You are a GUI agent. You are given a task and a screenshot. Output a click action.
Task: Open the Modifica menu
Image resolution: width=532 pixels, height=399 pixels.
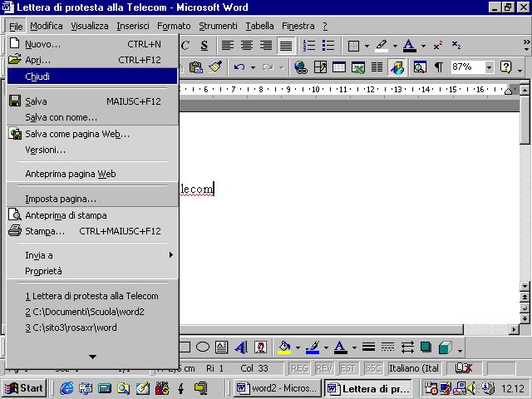pos(47,26)
